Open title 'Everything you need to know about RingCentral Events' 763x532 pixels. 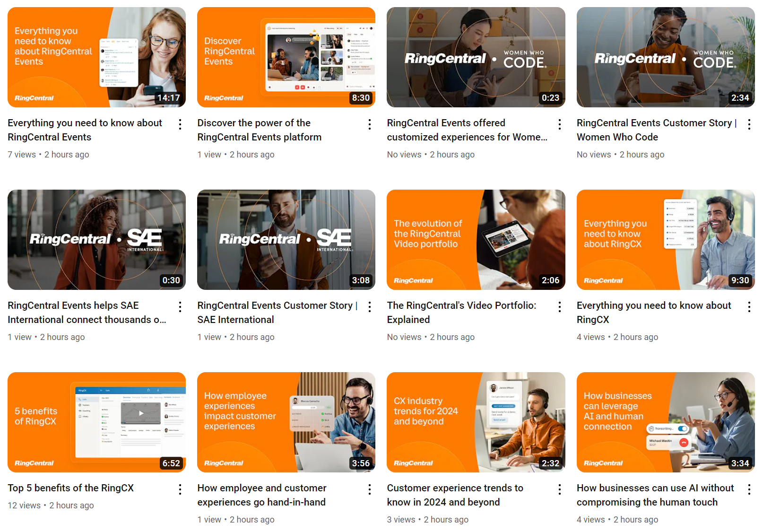tap(85, 130)
